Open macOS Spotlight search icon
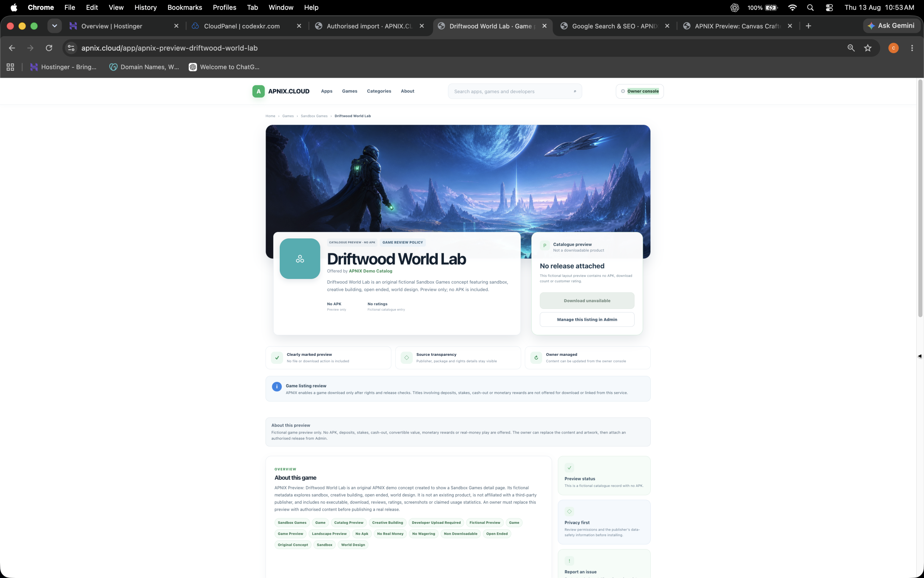924x578 pixels. tap(811, 8)
